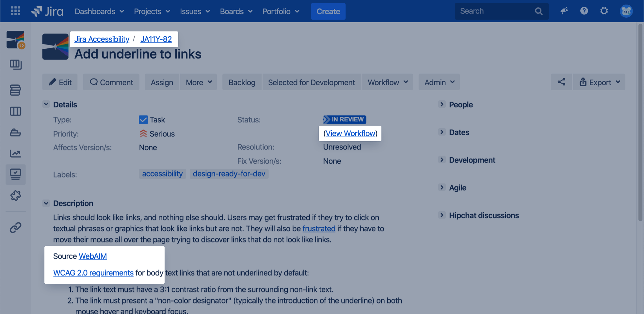
Task: Open the backlog icon in sidebar
Action: 15,90
